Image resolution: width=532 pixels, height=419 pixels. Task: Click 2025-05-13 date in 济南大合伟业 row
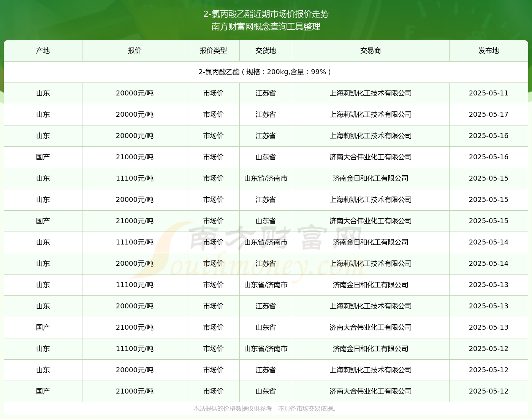(x=488, y=327)
